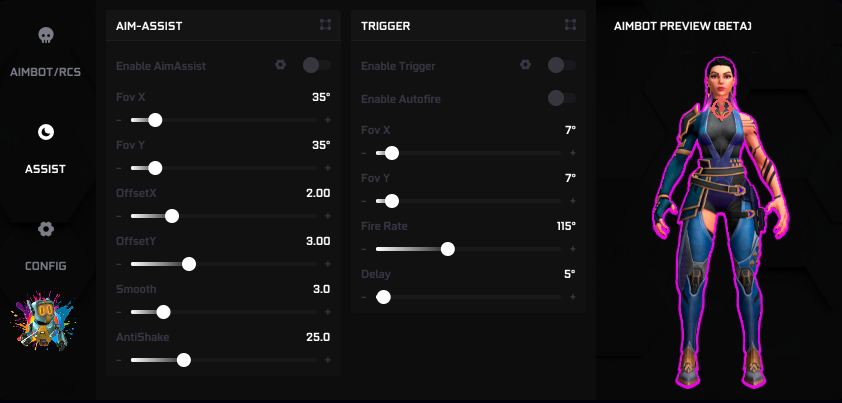Click the minus button on the OffsetX slider
This screenshot has width=842, height=403.
click(x=119, y=216)
